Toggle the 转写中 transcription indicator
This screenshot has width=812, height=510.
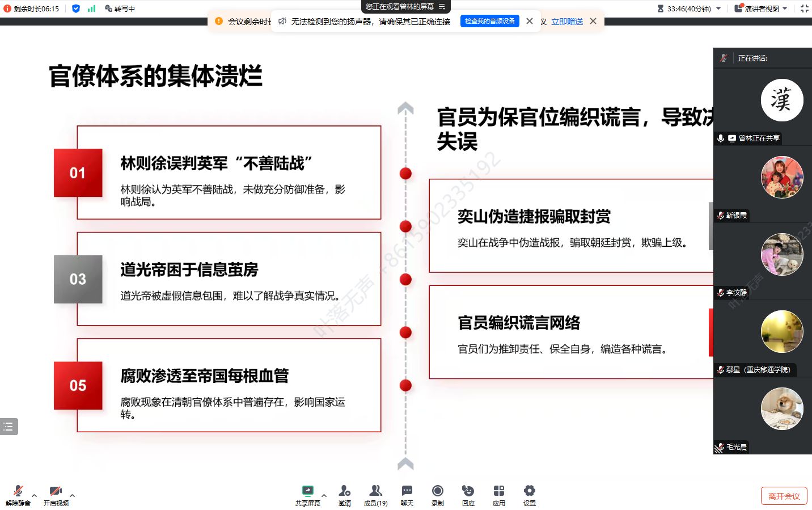click(x=120, y=9)
